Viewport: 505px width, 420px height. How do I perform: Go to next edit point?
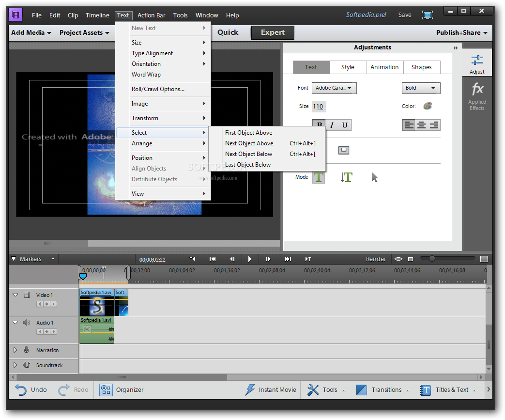(288, 259)
